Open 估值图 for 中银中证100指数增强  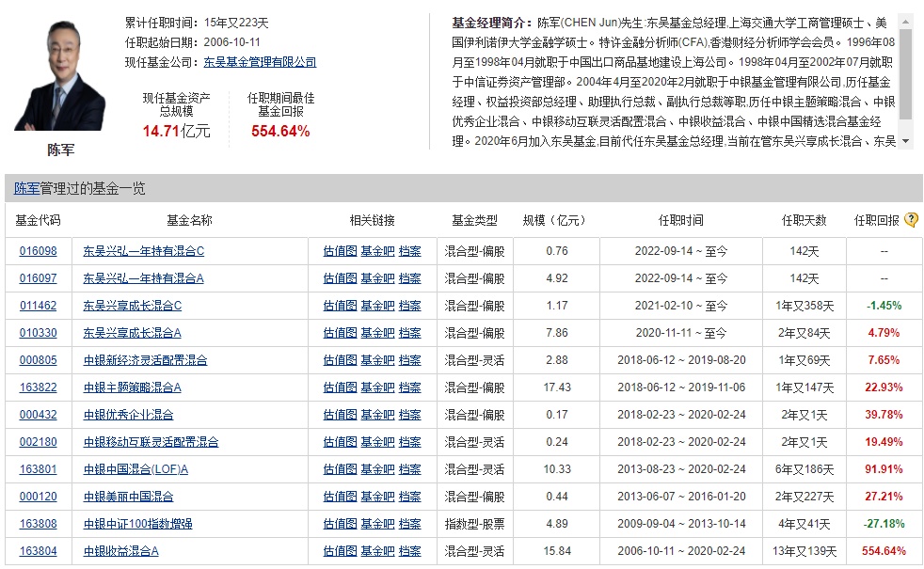pyautogui.click(x=340, y=524)
